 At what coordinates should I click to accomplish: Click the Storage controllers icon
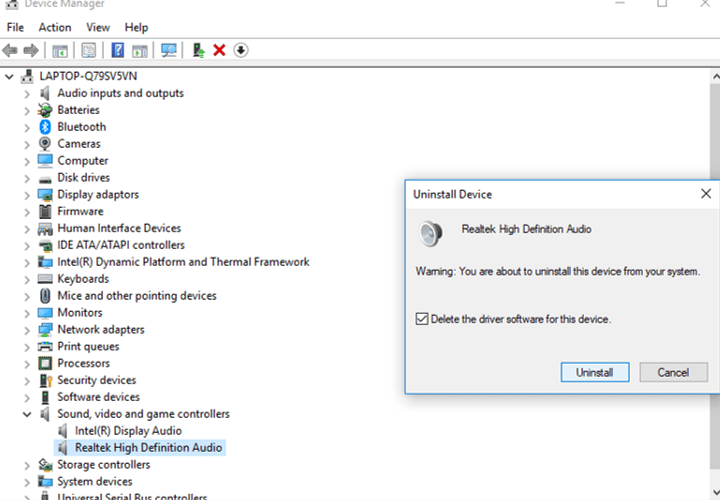[45, 465]
